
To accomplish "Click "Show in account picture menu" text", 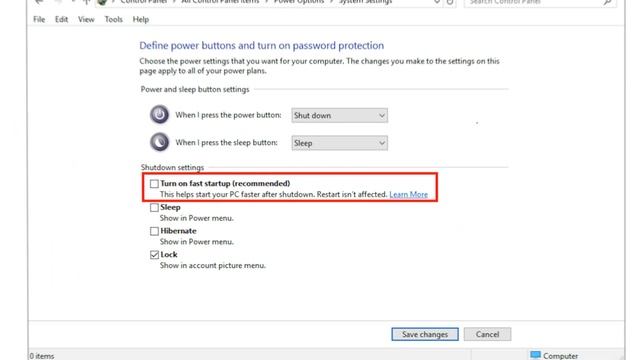I will coord(213,265).
